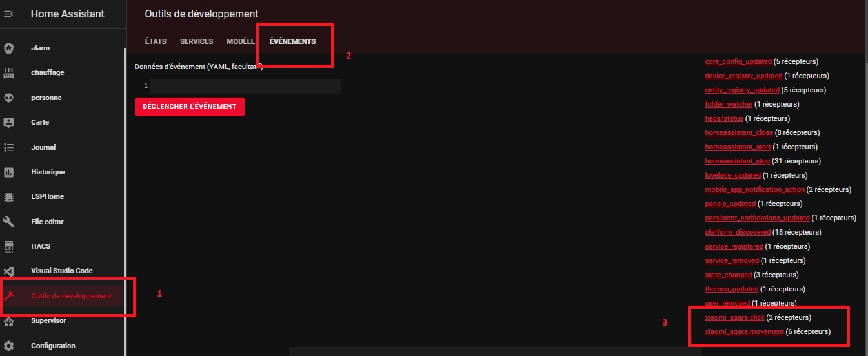Click DÉCLENCHER L'ÉVÉNEMENT button
The image size is (868, 356).
point(190,106)
